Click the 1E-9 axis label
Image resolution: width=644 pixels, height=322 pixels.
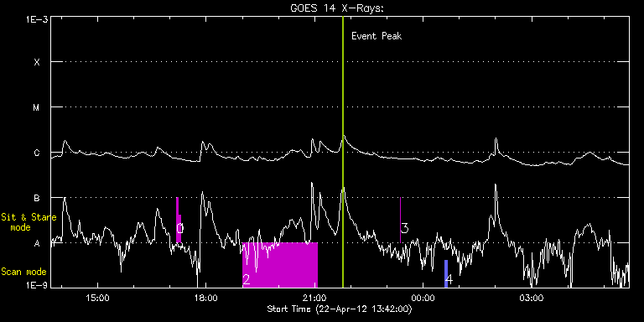36,285
